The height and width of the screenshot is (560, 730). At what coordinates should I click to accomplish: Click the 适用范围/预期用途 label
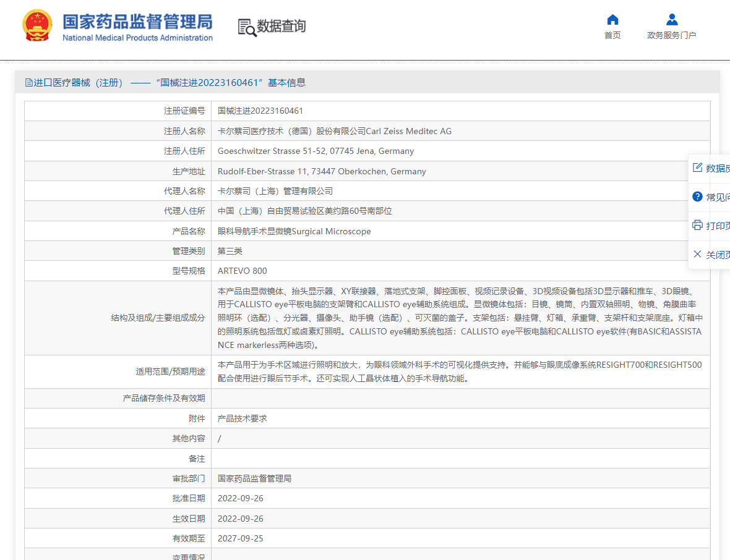coord(170,371)
